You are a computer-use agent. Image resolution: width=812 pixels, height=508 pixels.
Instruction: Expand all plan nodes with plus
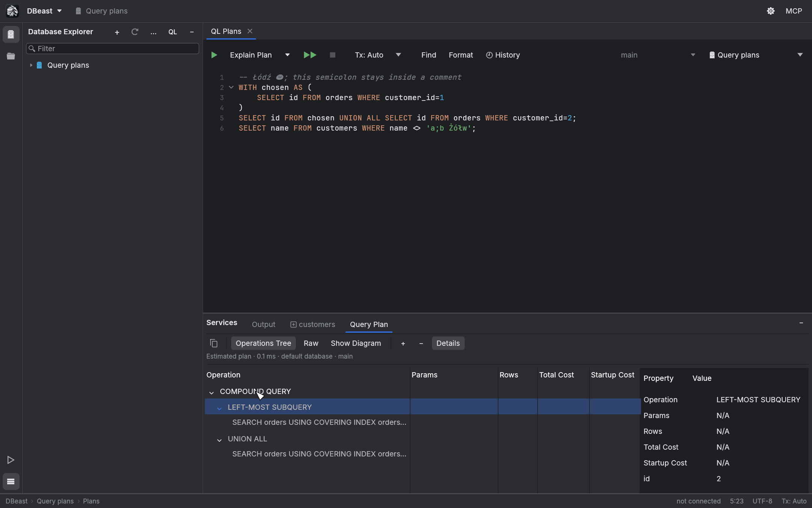403,343
